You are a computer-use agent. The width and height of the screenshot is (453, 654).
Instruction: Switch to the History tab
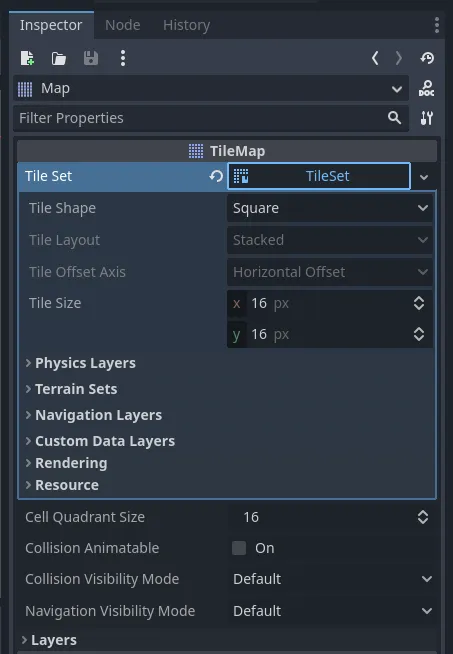click(x=186, y=25)
